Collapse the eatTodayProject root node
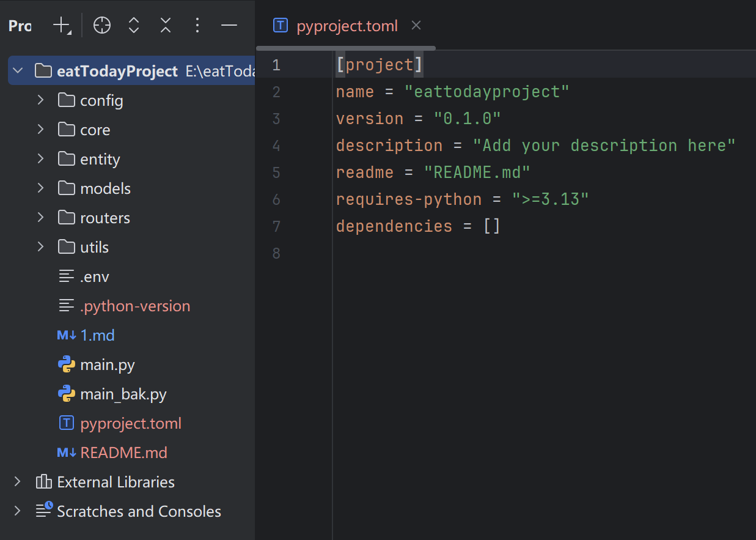This screenshot has height=540, width=756. tap(18, 71)
